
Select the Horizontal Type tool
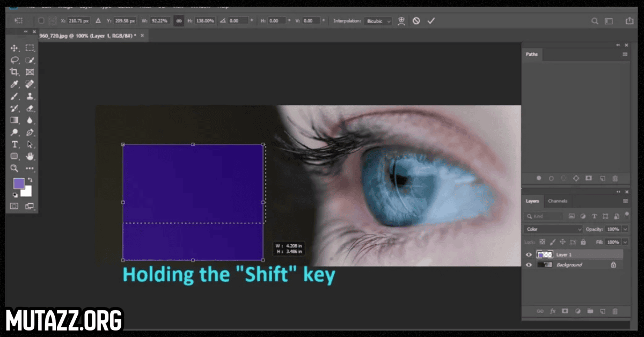(14, 144)
